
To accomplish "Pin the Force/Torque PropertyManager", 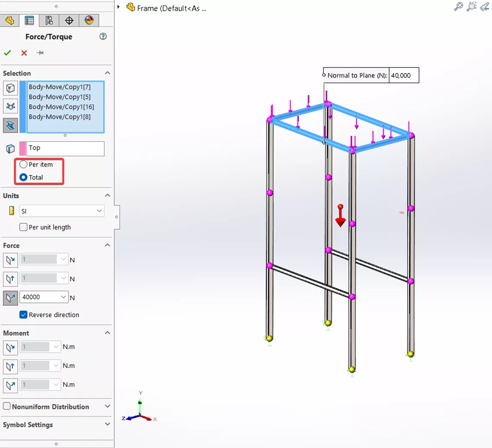I will tap(40, 53).
